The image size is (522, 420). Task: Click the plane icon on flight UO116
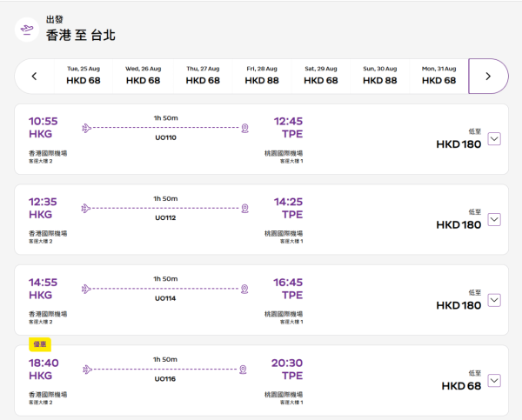(x=86, y=369)
